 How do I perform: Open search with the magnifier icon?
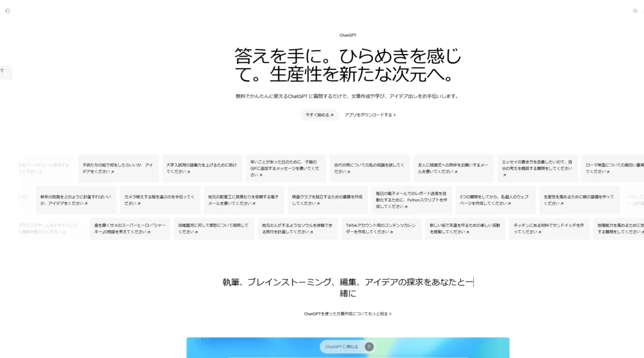635,10
